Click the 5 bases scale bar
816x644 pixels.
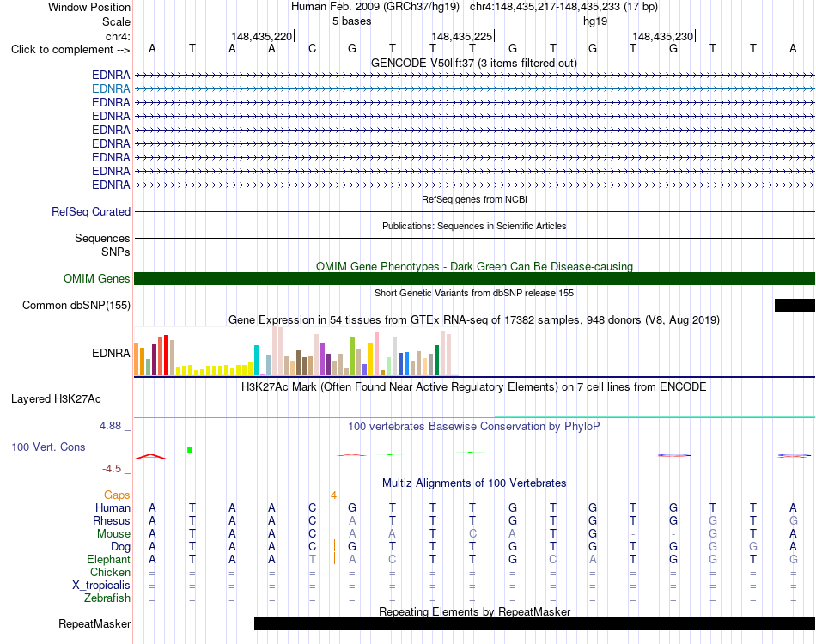tap(475, 21)
